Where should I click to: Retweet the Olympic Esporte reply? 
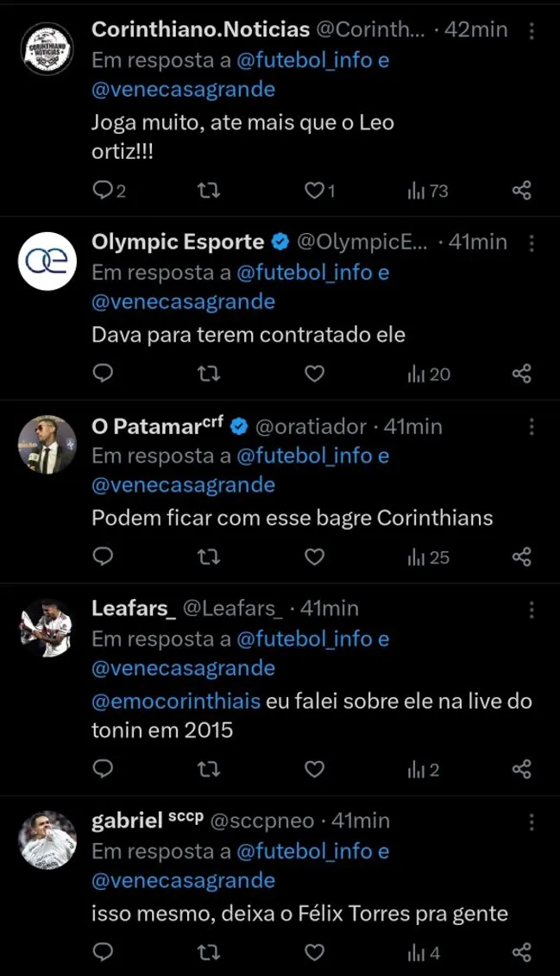pos(205,375)
